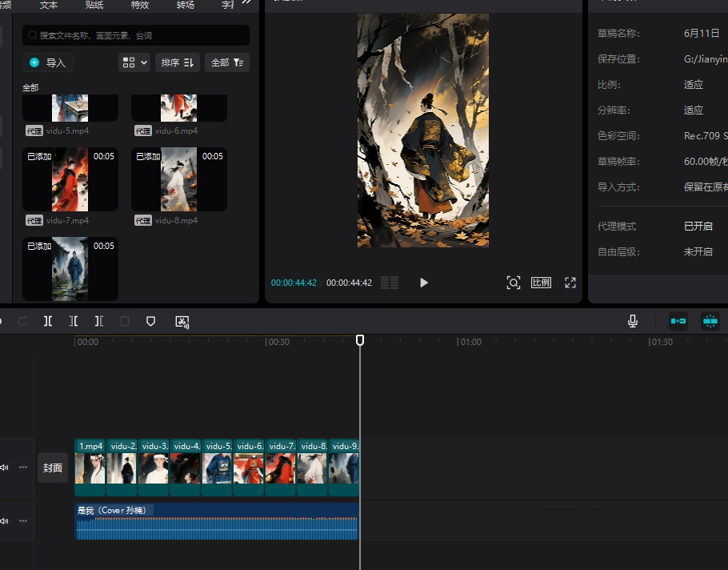Viewport: 728px width, 570px height.
Task: Click the 适应 value beside 比例
Action: (x=693, y=85)
